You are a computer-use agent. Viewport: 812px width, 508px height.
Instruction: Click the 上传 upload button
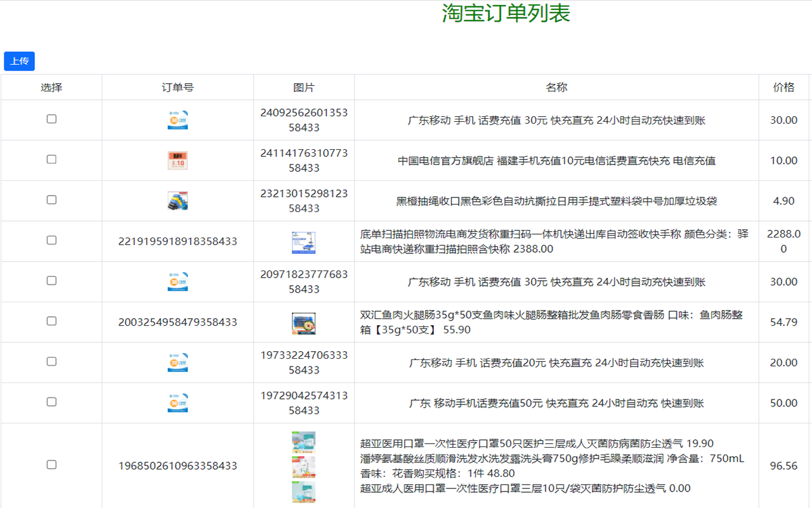tap(19, 61)
